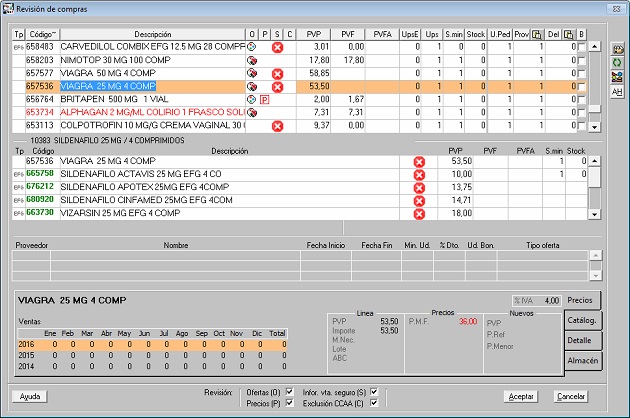Click the PVF column header in top table
Screen dimensions: 630x418
348,35
